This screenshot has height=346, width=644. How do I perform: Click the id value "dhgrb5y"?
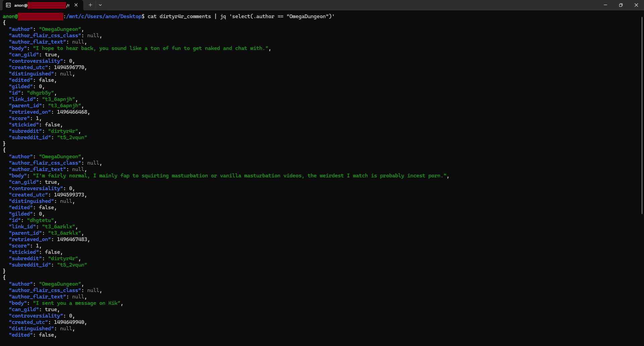coord(40,93)
